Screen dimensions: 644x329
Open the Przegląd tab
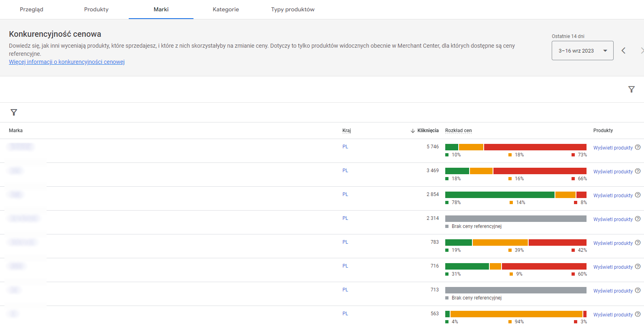[32, 9]
